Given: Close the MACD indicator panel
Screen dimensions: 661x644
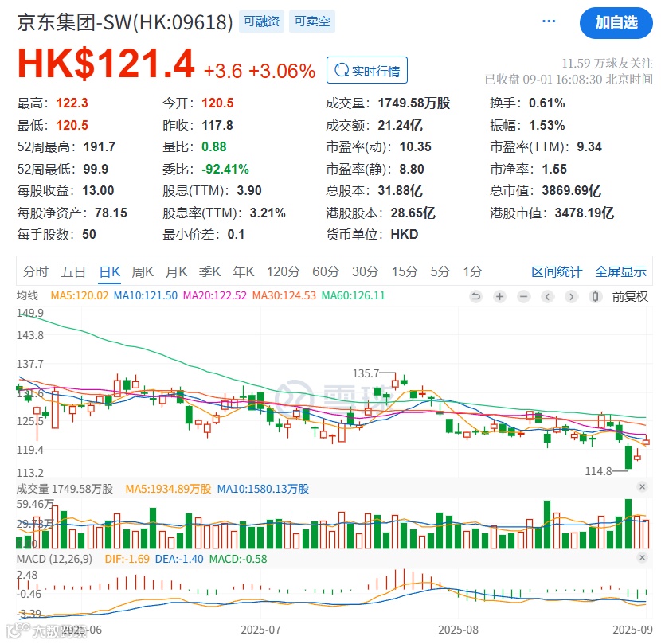Looking at the screenshot, I should pos(642,557).
